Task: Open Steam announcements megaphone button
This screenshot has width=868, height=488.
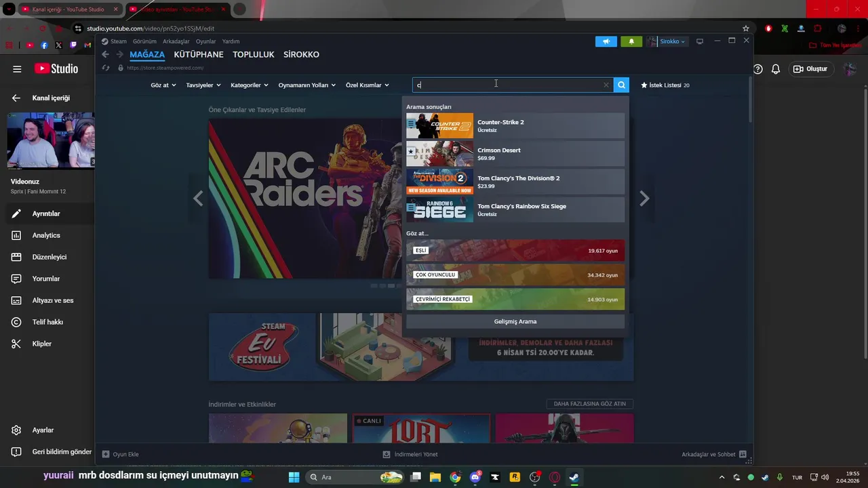Action: (606, 41)
